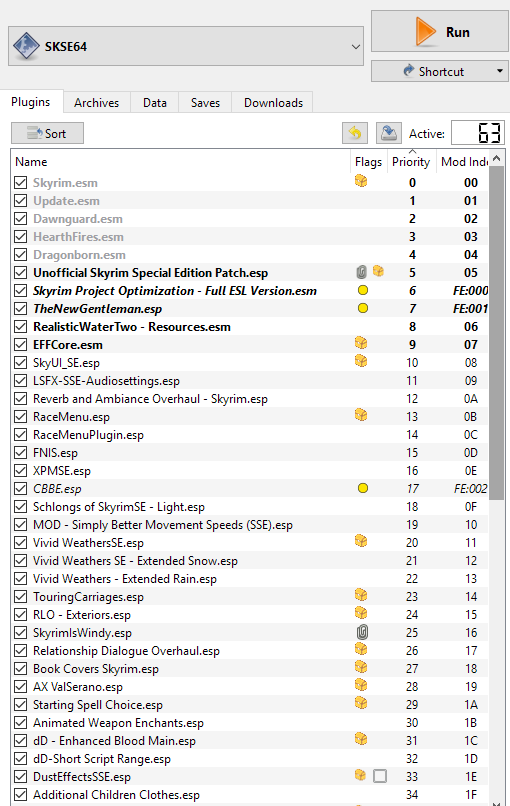Expand the Shortcut dropdown arrow
The height and width of the screenshot is (806, 510).
point(500,71)
